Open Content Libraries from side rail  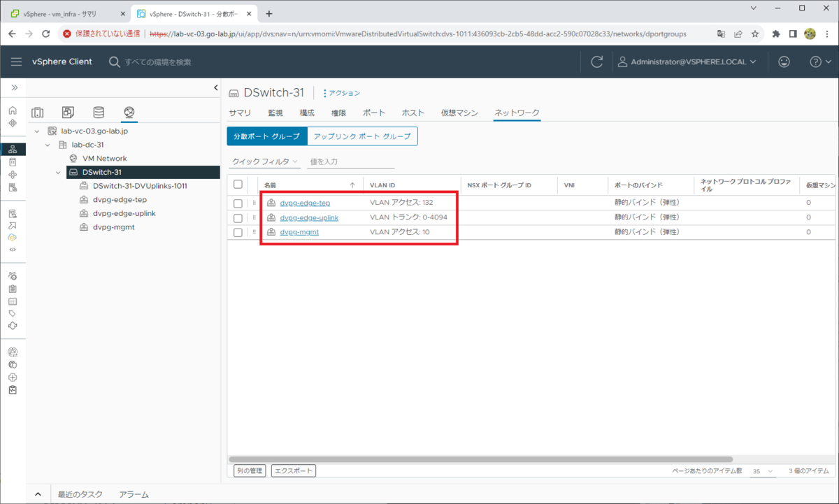point(13,162)
